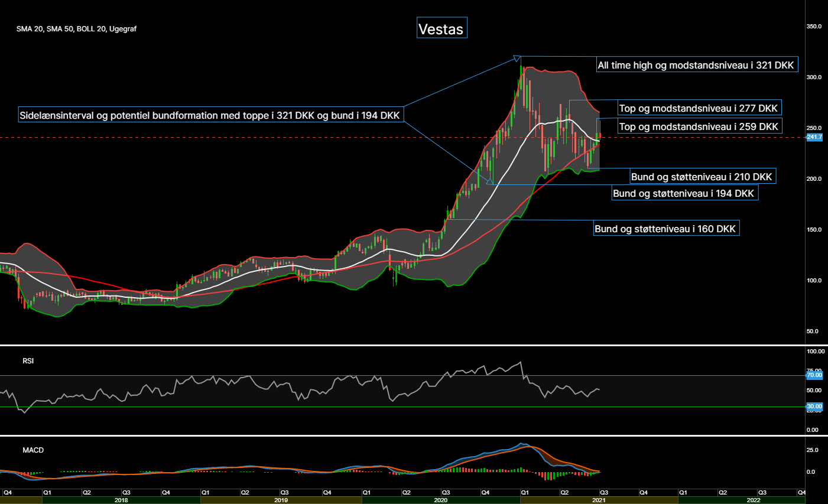Click the 2020 year label on the timeline
Image resolution: width=828 pixels, height=504 pixels.
pos(441,500)
